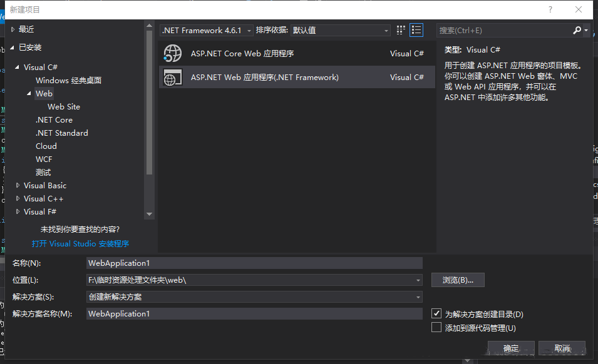598x364 pixels.
Task: Select the Web Site category
Action: [x=64, y=107]
